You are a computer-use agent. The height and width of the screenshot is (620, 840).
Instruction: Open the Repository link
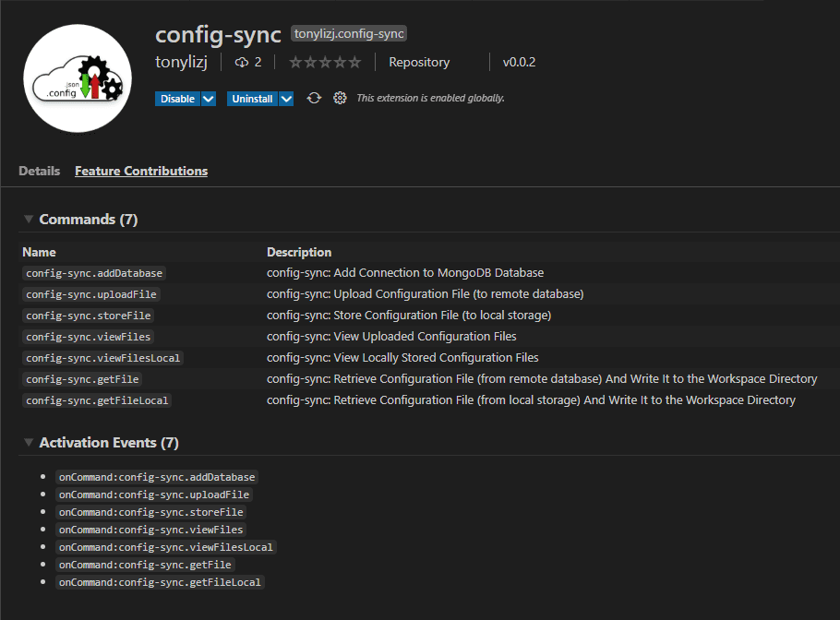tap(419, 62)
